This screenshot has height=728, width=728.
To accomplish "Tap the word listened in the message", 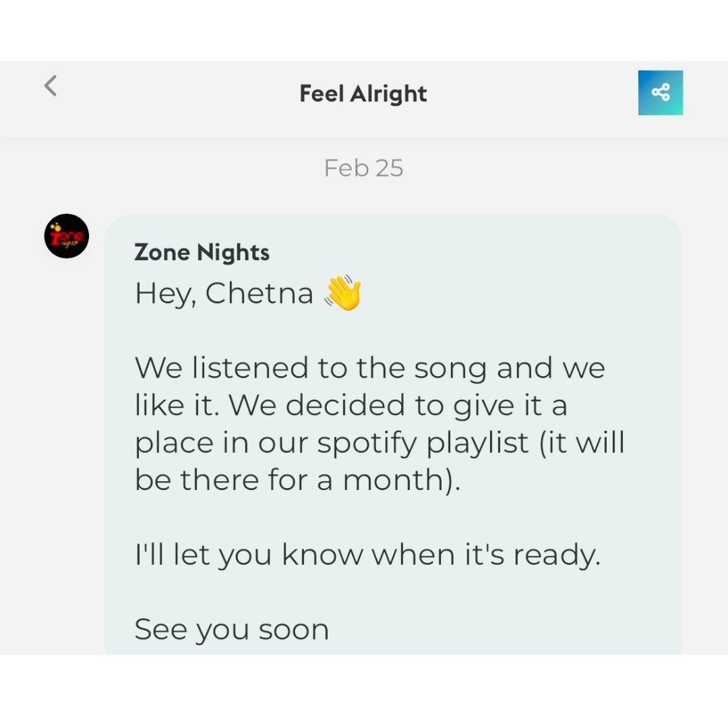I will [250, 368].
